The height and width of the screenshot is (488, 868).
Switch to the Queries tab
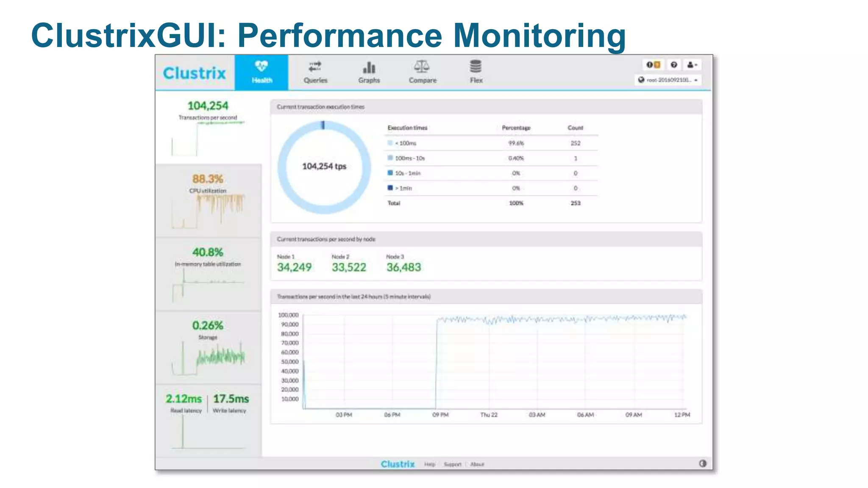coord(315,72)
